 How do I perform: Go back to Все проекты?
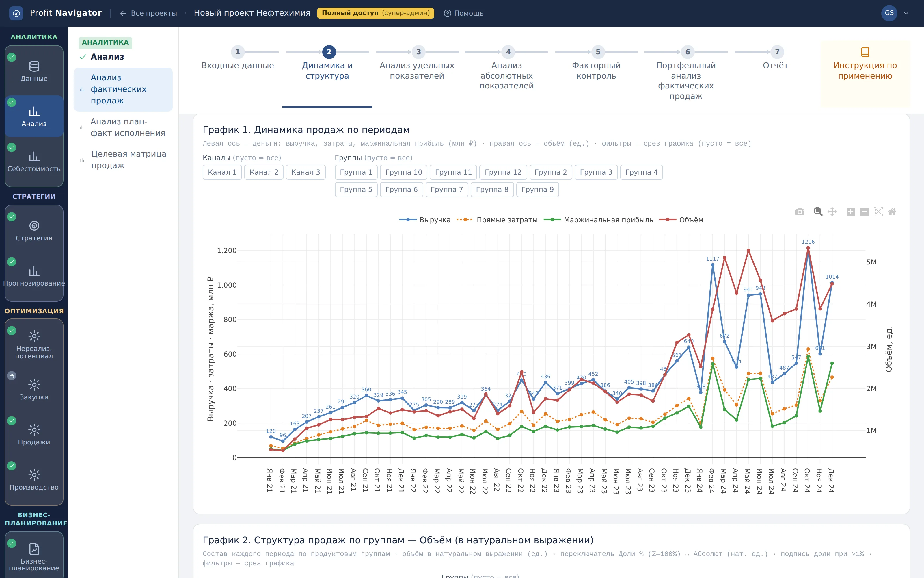pyautogui.click(x=148, y=13)
